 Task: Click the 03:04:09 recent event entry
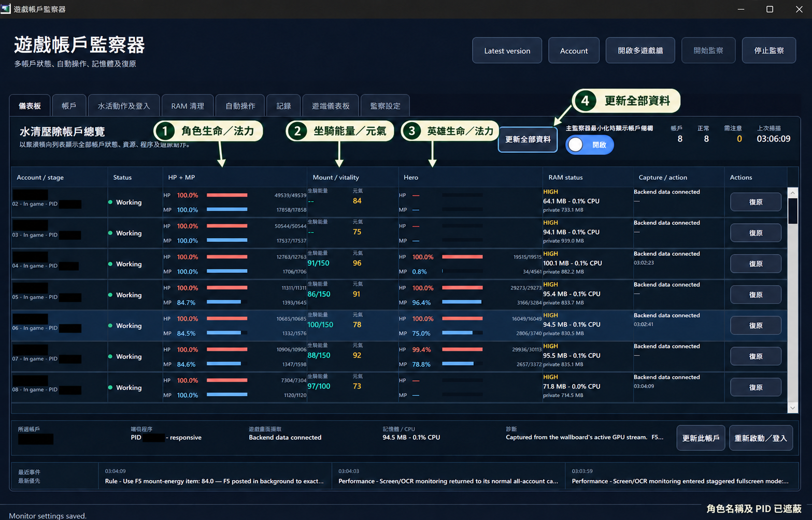215,476
